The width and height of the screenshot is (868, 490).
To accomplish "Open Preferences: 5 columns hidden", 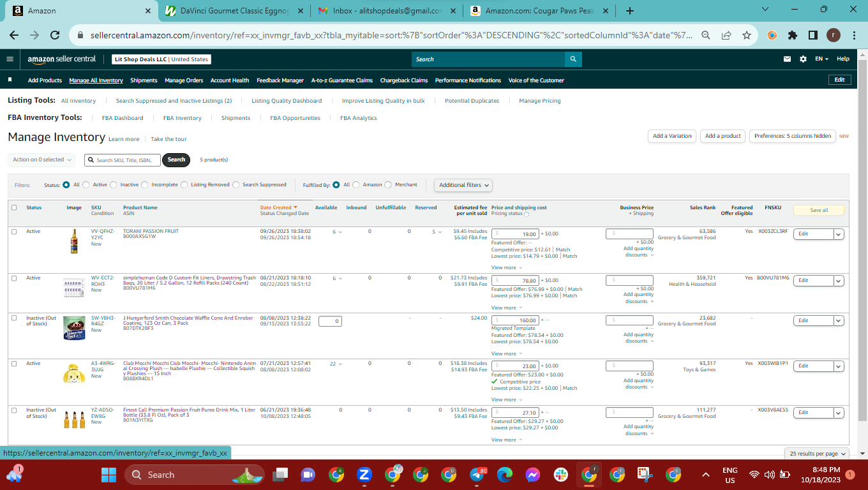I will [x=793, y=136].
